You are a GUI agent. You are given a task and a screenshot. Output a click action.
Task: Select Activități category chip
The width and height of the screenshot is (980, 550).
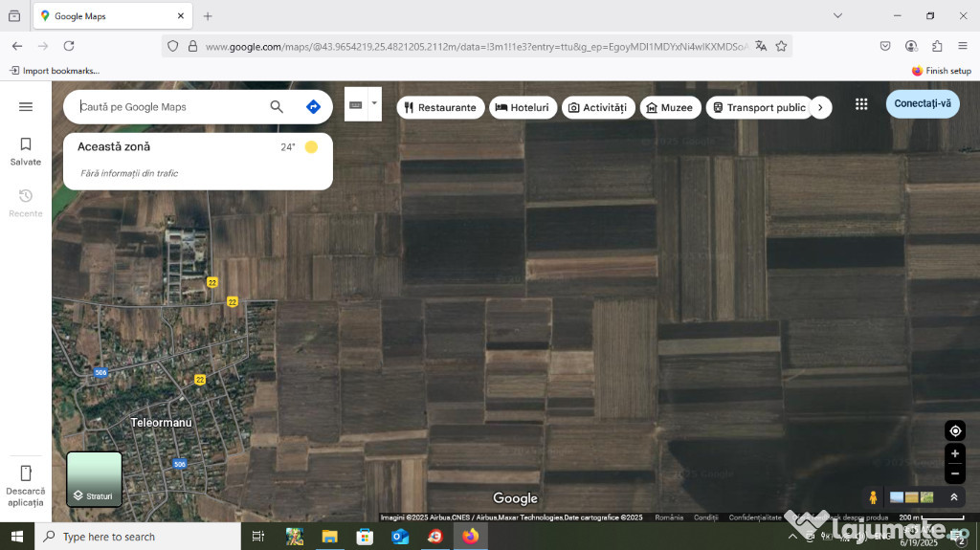(x=598, y=107)
